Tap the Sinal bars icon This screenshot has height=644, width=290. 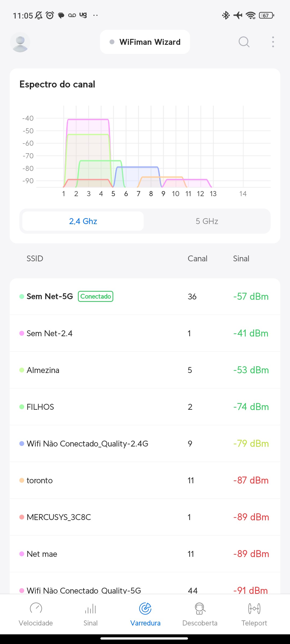[x=90, y=608]
